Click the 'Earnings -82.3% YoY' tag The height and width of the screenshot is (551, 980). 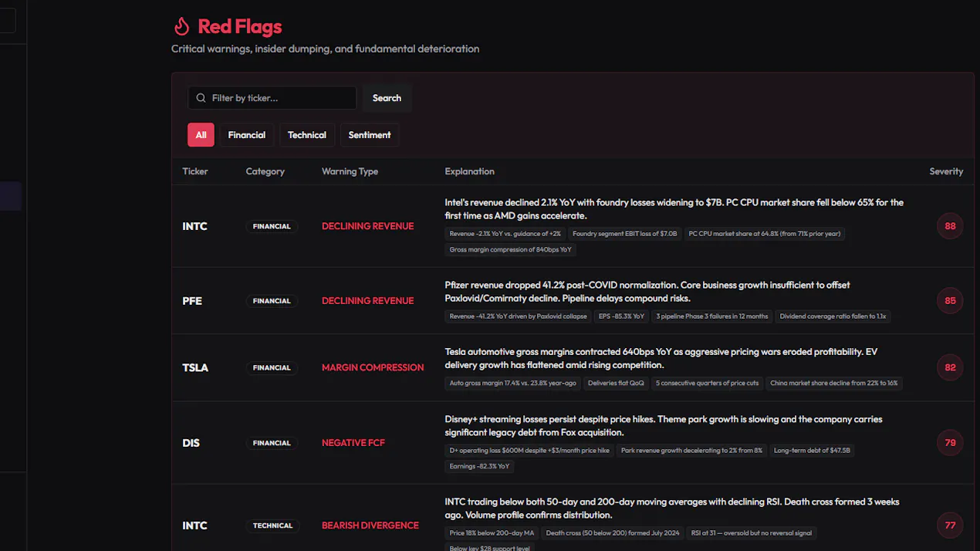[x=479, y=466]
